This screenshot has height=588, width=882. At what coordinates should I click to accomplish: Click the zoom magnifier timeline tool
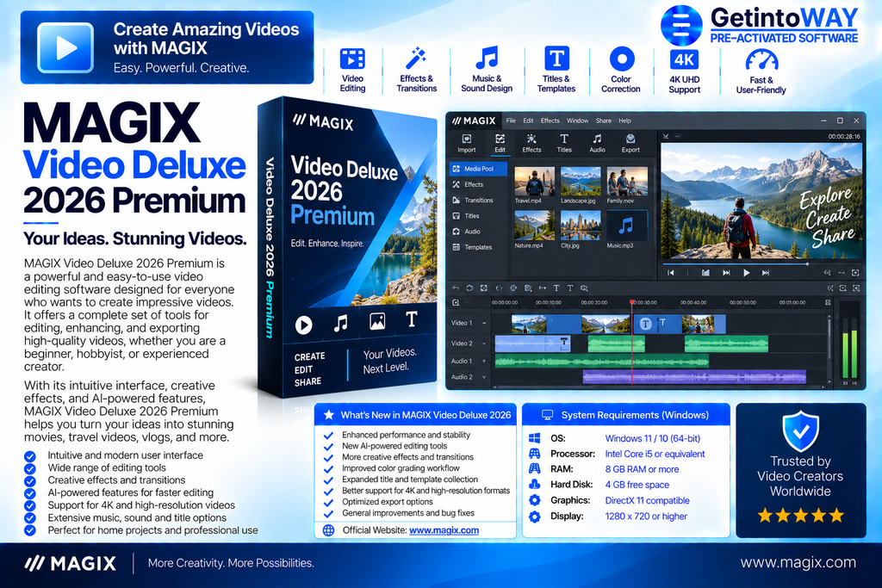[x=585, y=288]
